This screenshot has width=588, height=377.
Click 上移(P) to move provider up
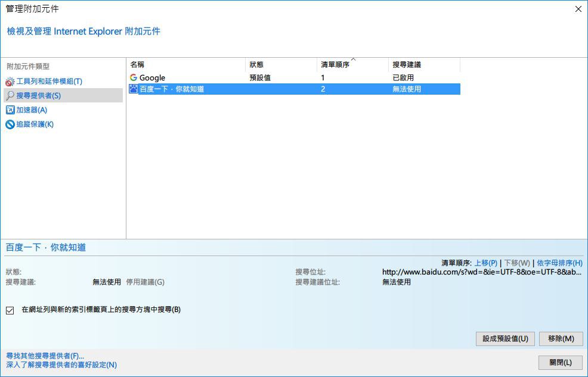486,263
